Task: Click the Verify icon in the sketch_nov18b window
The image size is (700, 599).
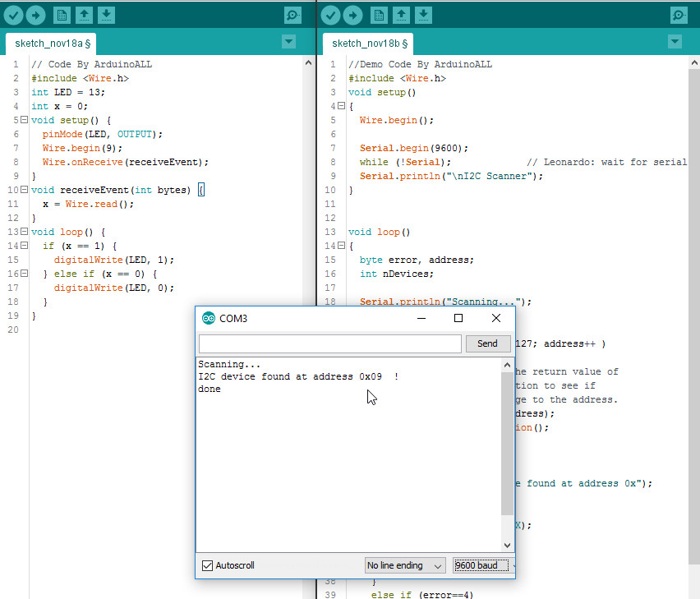Action: point(330,15)
